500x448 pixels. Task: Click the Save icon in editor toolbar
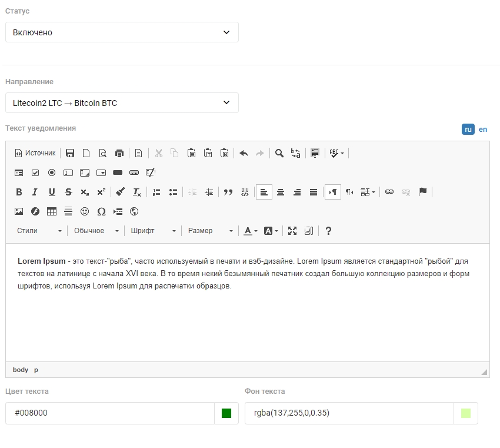pos(70,153)
